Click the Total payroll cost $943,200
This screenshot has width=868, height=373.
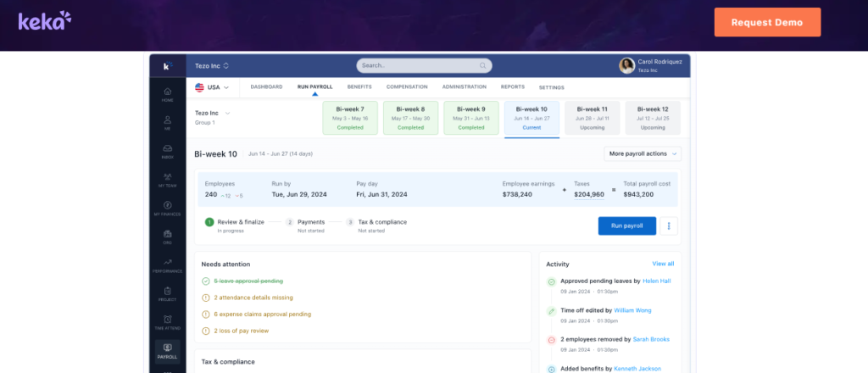(638, 195)
